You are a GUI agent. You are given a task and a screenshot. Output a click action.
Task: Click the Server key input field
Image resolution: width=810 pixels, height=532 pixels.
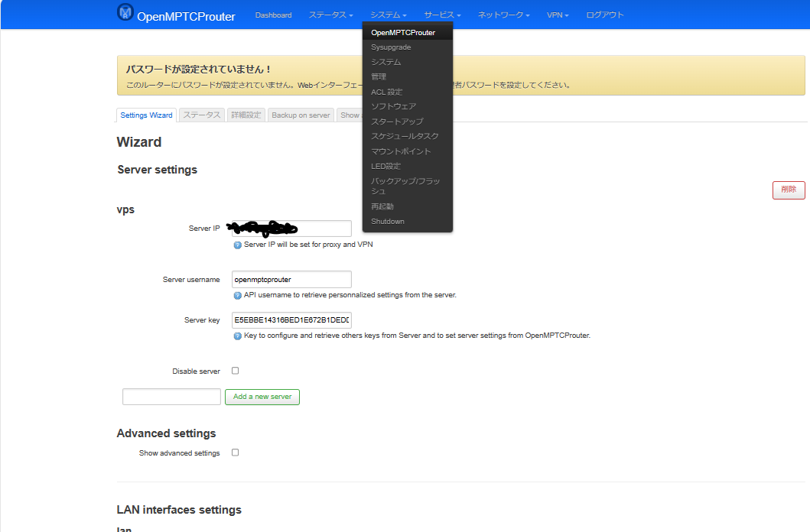(291, 320)
